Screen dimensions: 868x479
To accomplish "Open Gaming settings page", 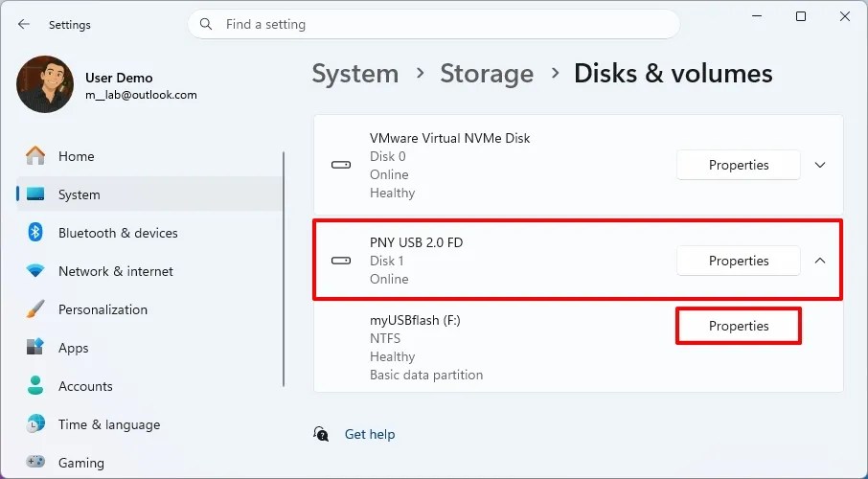I will pos(149,463).
